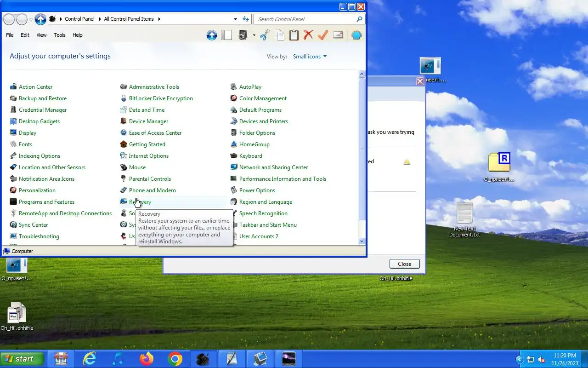This screenshot has height=368, width=588.
Task: Open the File menu
Action: coord(10,35)
